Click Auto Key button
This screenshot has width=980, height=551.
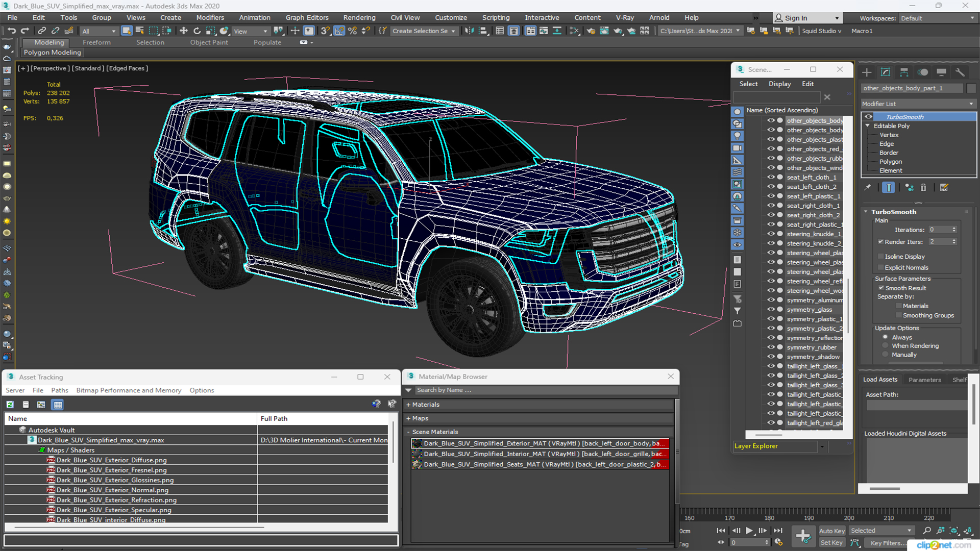(x=832, y=531)
